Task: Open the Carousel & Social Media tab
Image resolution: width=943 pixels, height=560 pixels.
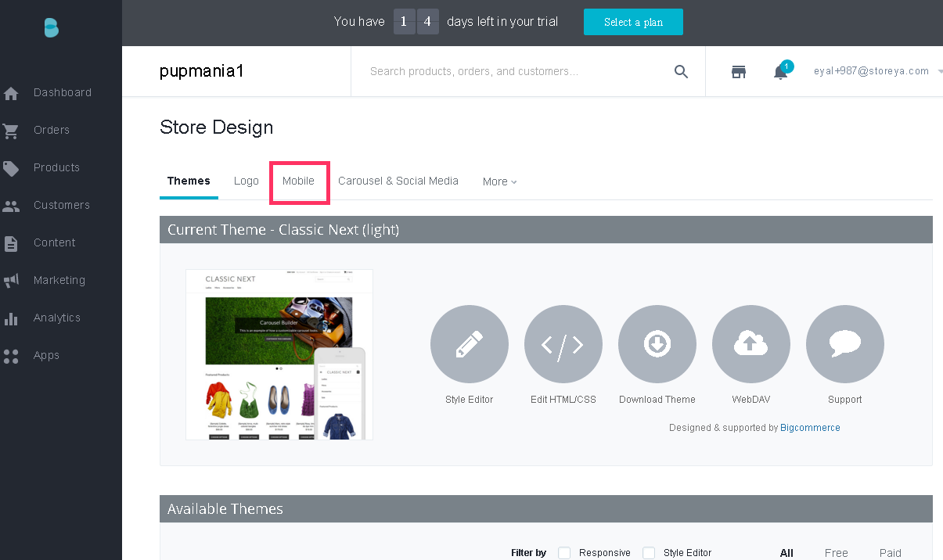Action: pyautogui.click(x=398, y=181)
